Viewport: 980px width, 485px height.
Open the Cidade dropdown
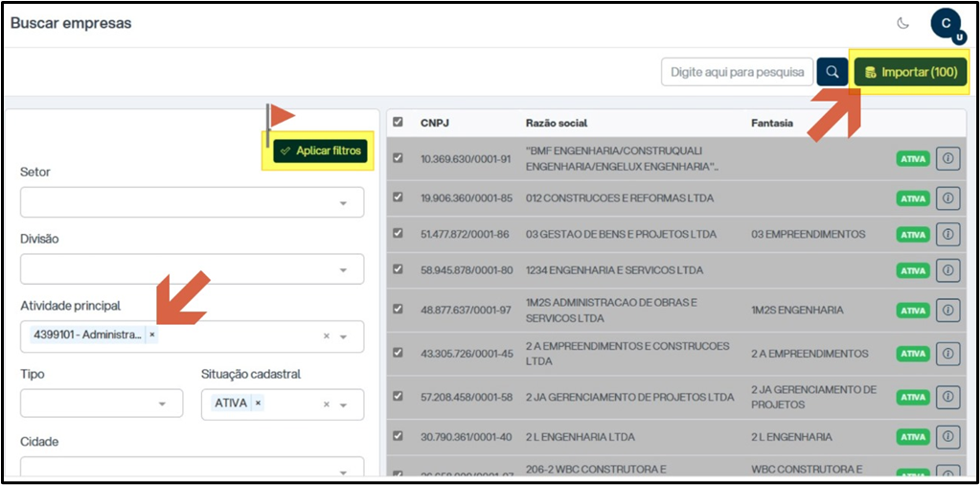[192, 468]
